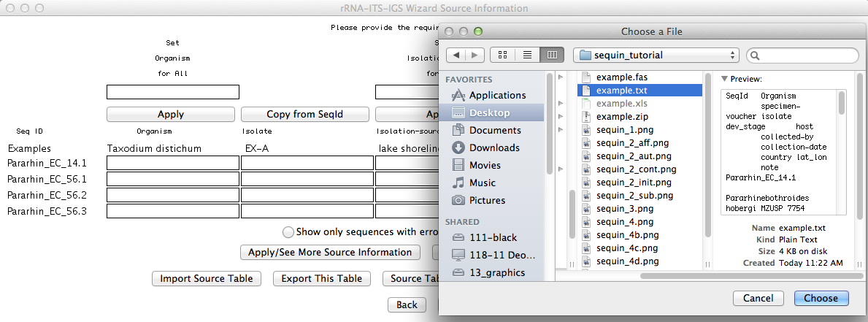
Task: Select the example.txt file
Action: click(640, 91)
